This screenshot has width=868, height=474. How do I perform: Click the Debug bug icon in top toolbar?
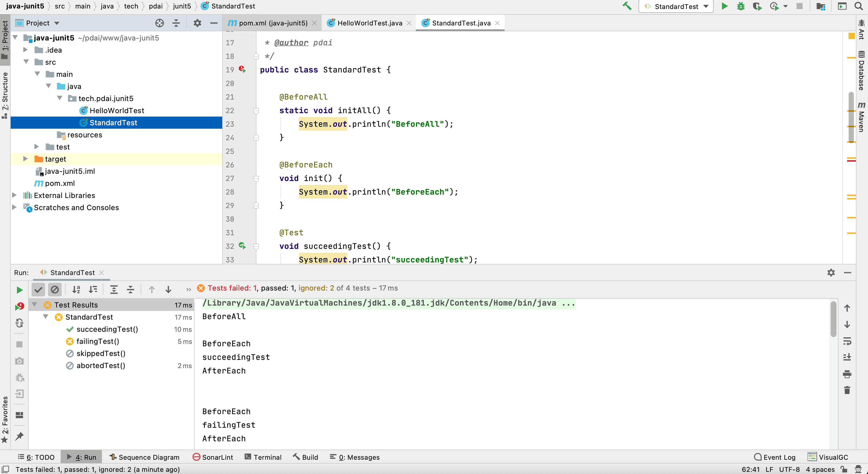pos(741,6)
